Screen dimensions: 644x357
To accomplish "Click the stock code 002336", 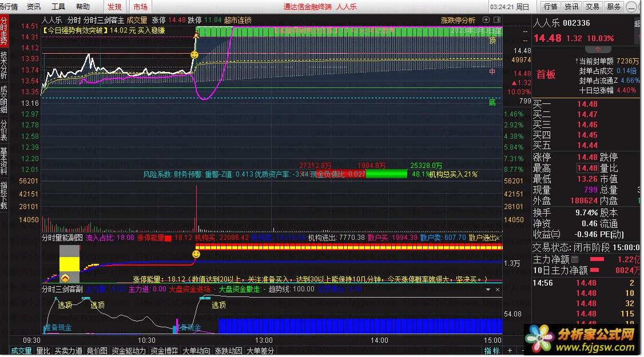I will tap(577, 23).
